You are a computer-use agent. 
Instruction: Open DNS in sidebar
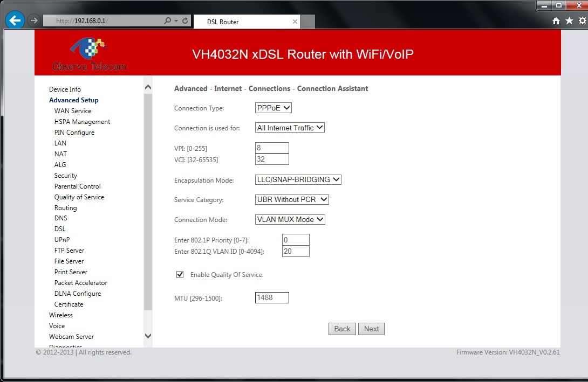[61, 218]
